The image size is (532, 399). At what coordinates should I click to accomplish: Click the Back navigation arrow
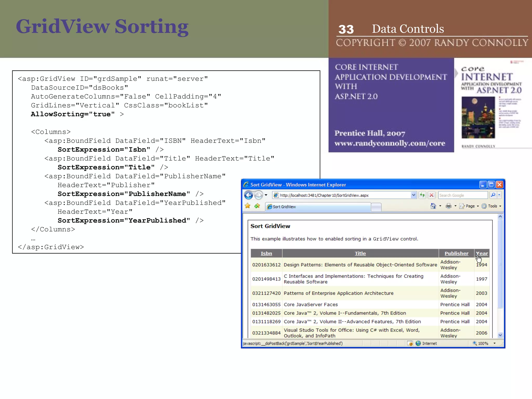coord(249,195)
